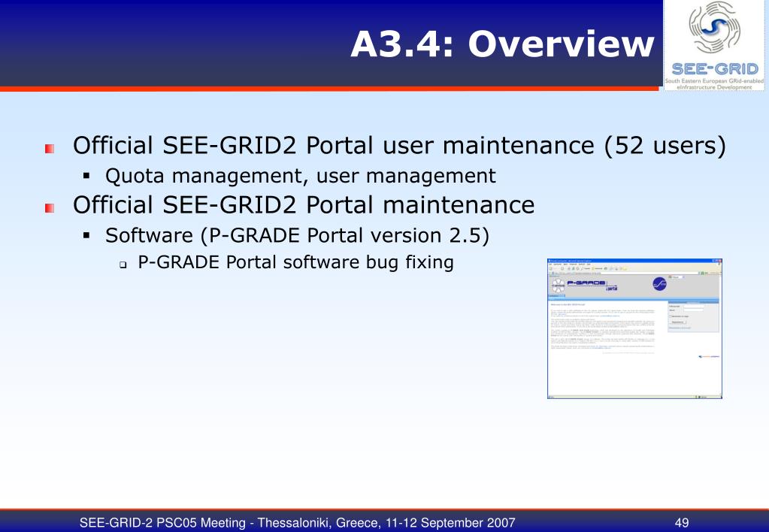The width and height of the screenshot is (769, 532).
Task: Open the browser menu bar in portal screenshot
Action: [634, 264]
